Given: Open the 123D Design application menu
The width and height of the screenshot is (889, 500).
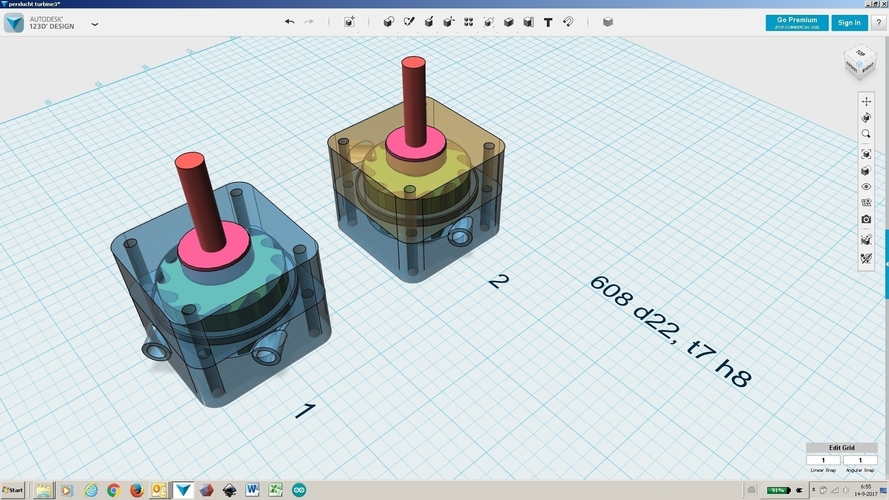Looking at the screenshot, I should pyautogui.click(x=95, y=24).
